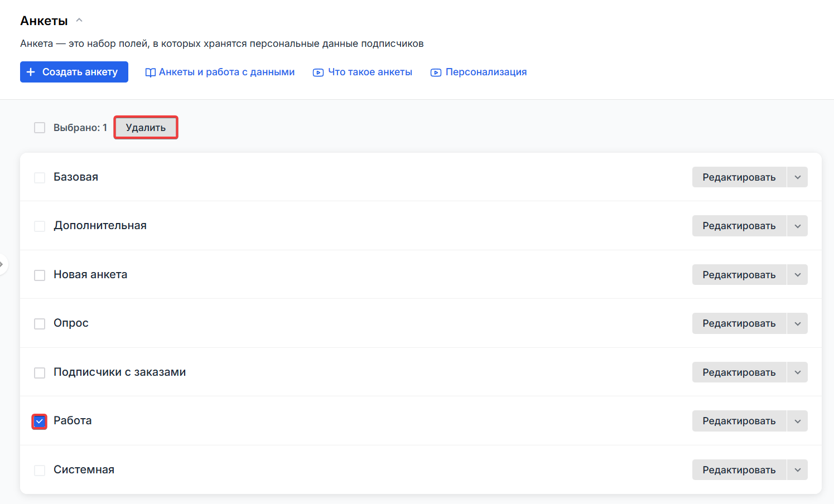Check the "Базовая" questionnaire checkbox
The height and width of the screenshot is (504, 834).
(39, 177)
